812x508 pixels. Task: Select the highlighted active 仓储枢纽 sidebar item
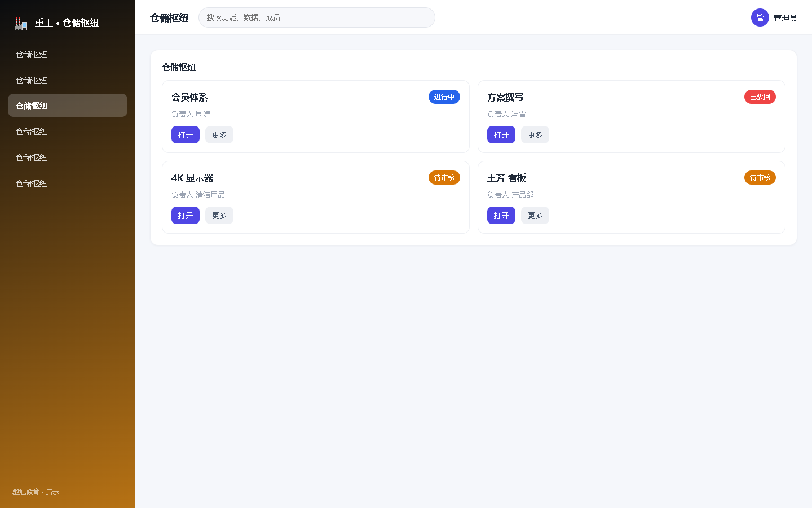point(68,106)
